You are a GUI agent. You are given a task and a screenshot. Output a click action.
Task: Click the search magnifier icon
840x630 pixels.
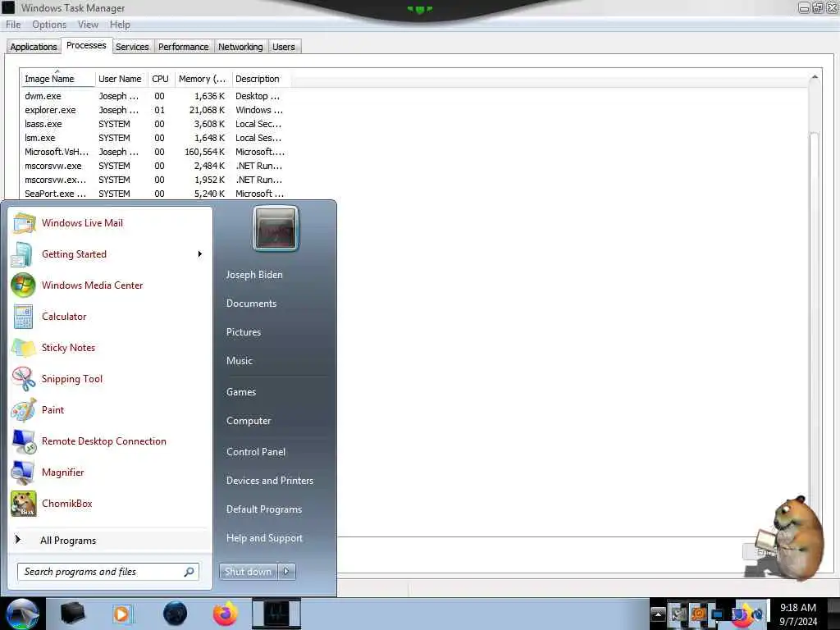(x=189, y=572)
